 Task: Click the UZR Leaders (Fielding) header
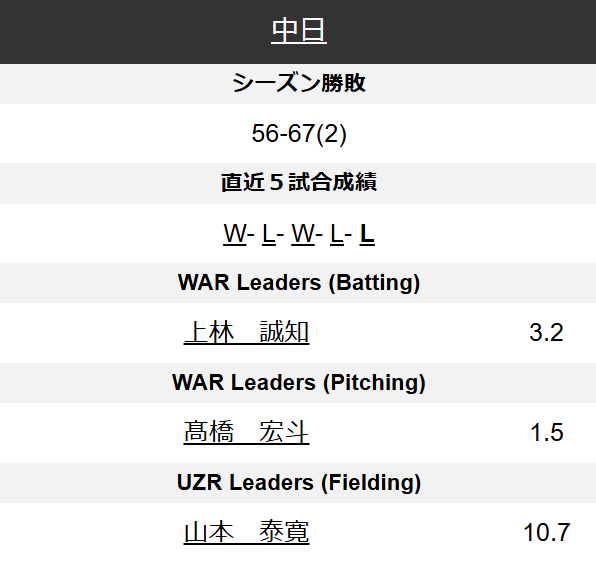[299, 482]
